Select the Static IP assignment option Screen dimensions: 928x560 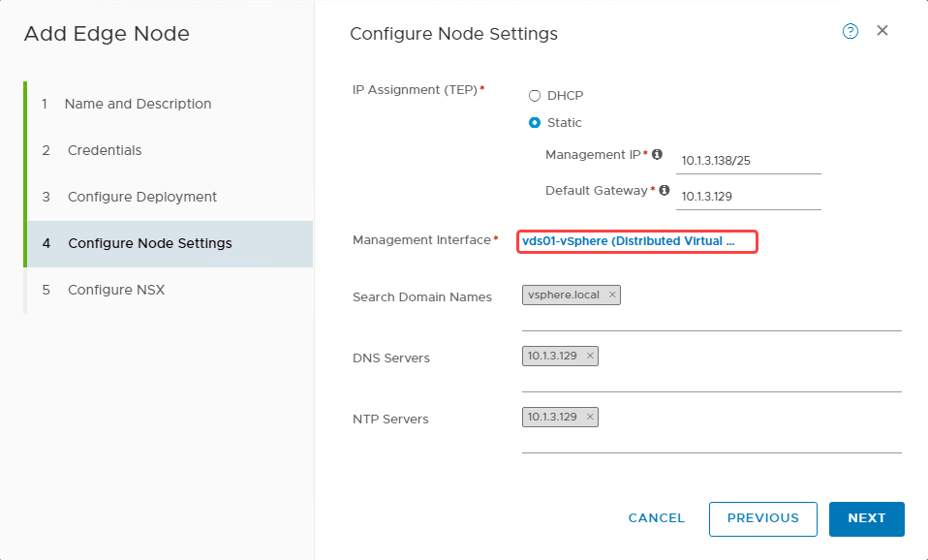[535, 122]
